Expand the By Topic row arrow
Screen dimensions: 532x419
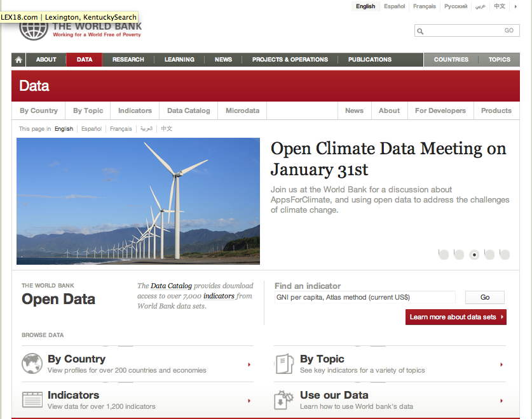(x=501, y=364)
